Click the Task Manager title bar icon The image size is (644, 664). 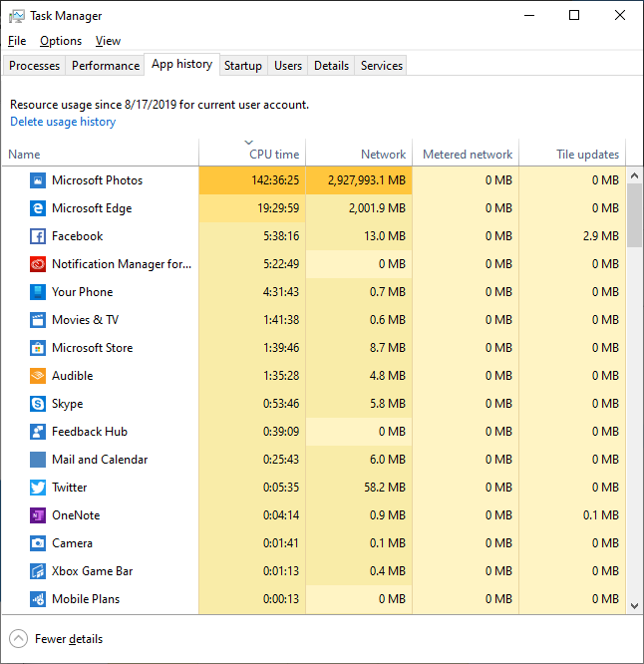[17, 16]
